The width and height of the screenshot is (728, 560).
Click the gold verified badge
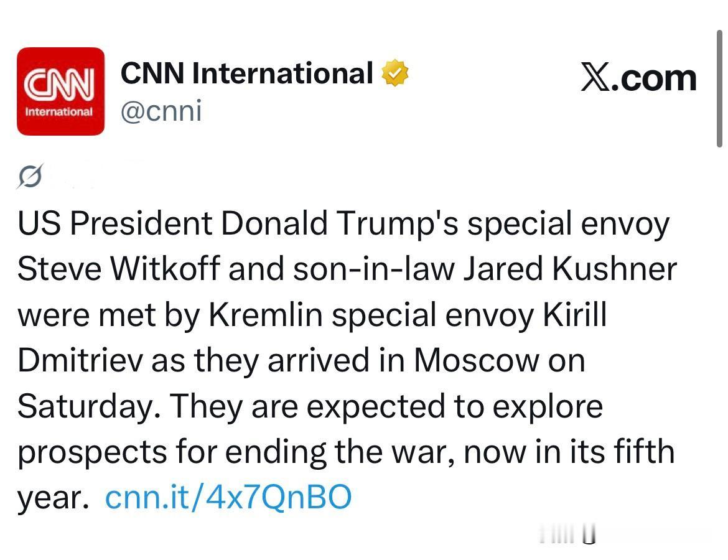coord(394,73)
